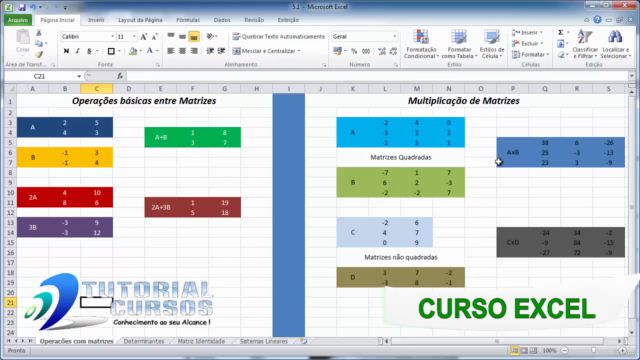Open the font name Calibri dropdown
This screenshot has width=640, height=360.
[113, 37]
